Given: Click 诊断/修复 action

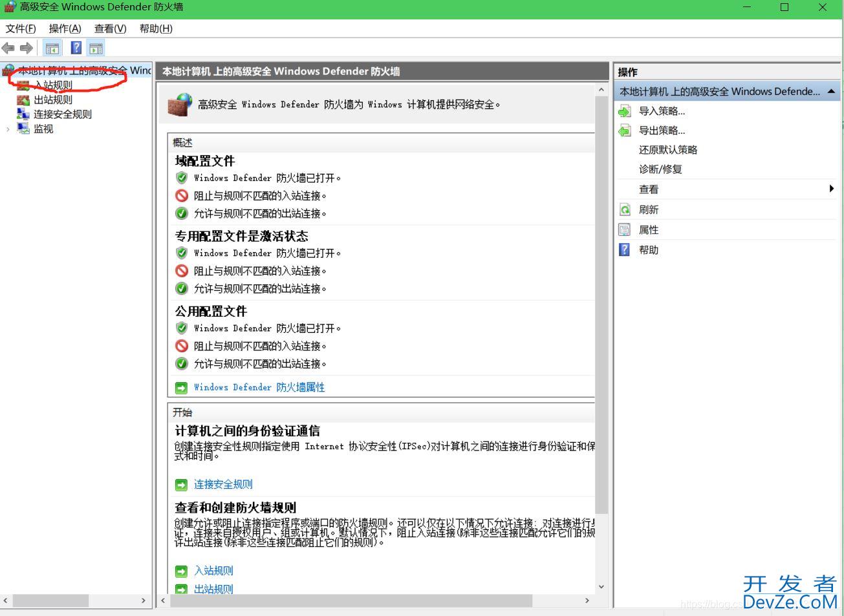Looking at the screenshot, I should pos(660,169).
